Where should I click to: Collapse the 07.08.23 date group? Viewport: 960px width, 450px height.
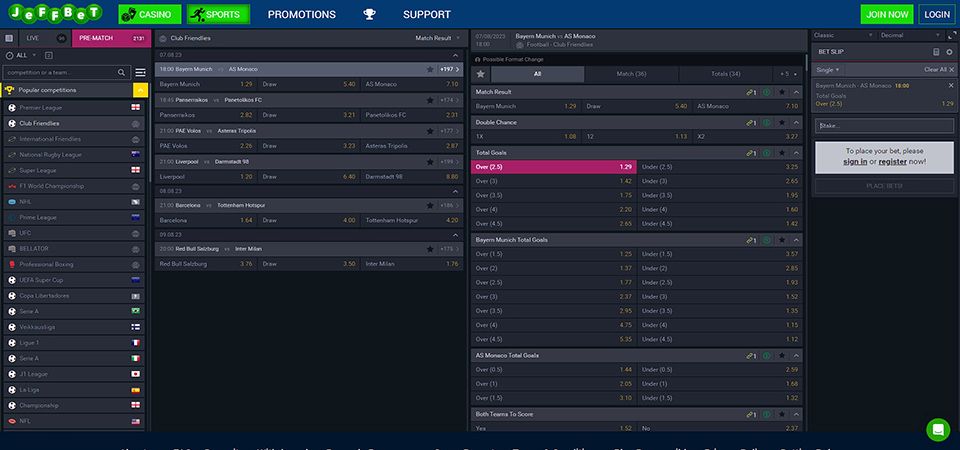(x=455, y=55)
